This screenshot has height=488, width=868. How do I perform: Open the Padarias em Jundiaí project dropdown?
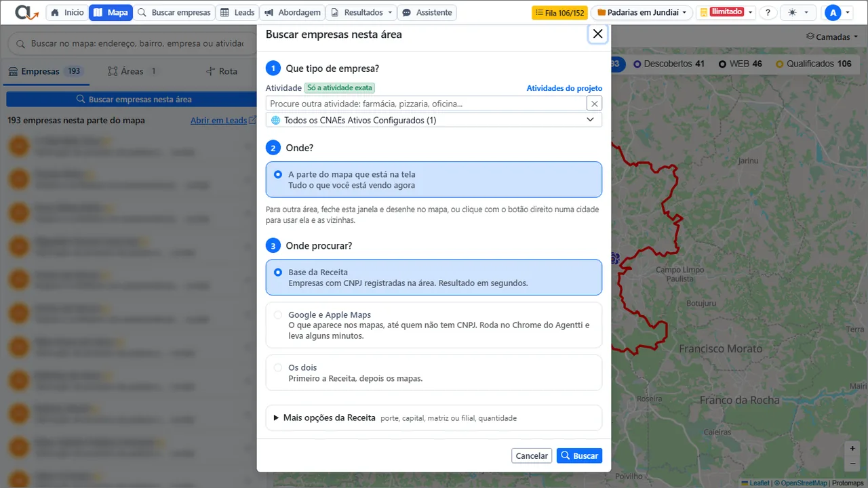[642, 13]
